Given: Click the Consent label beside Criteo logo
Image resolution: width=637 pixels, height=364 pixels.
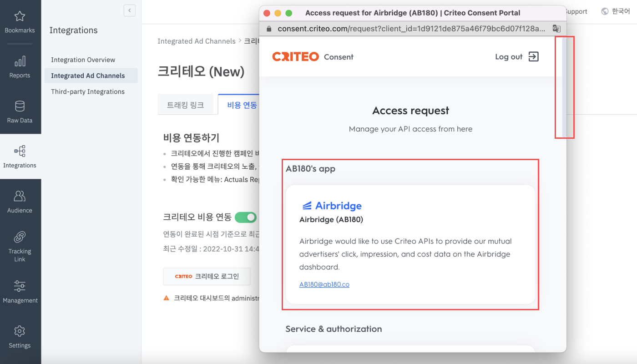Looking at the screenshot, I should click(339, 57).
